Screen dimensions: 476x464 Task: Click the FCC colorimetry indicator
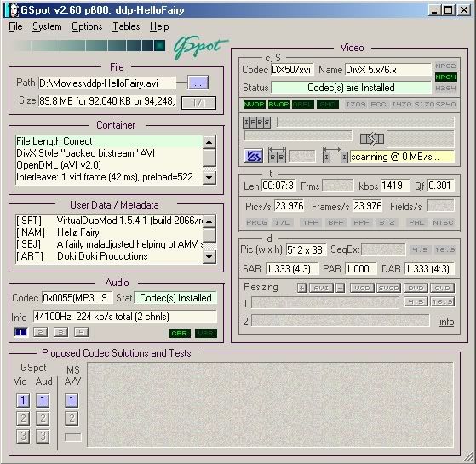(x=378, y=105)
